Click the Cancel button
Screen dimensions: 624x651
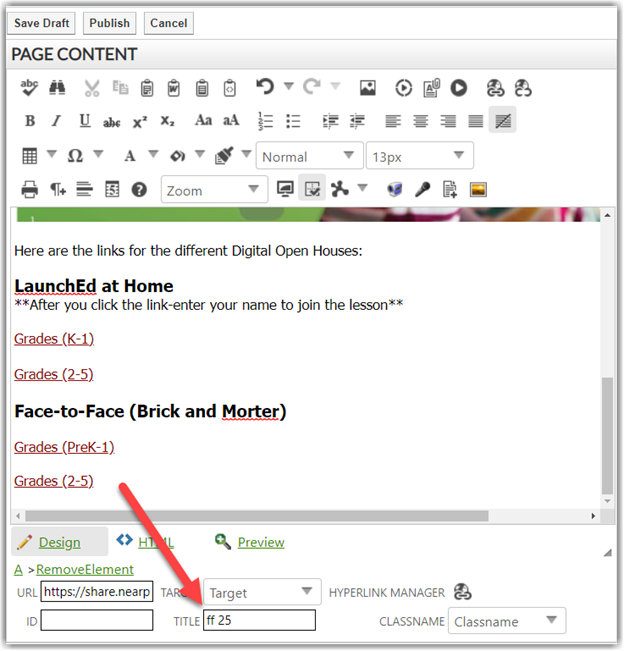click(x=169, y=23)
